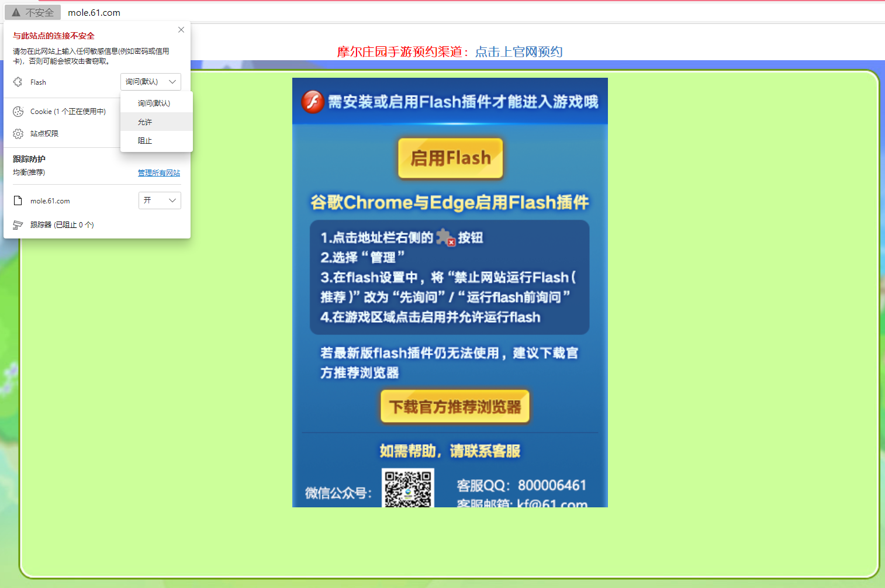Open the Flash permission dropdown showing 询问(默认)

tap(151, 82)
